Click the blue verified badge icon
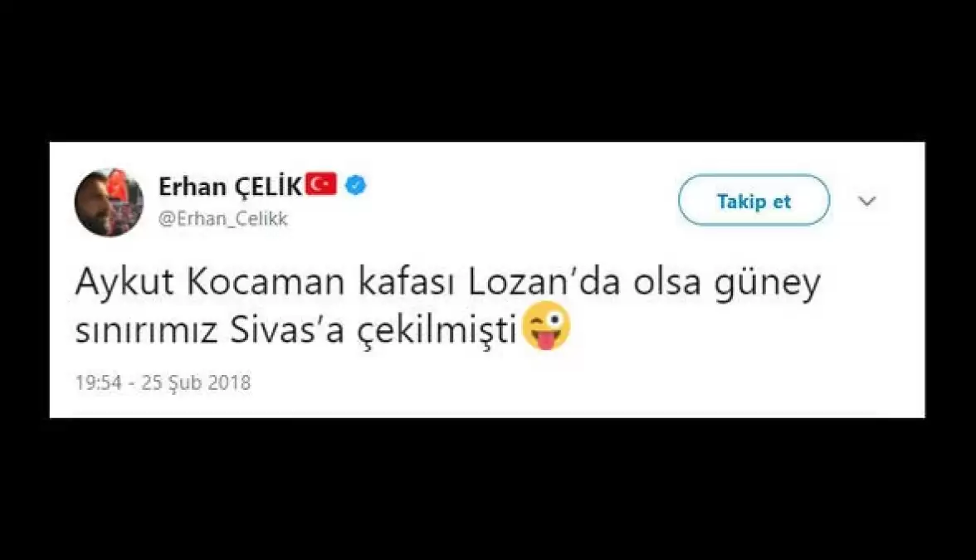976x560 pixels. coord(355,186)
